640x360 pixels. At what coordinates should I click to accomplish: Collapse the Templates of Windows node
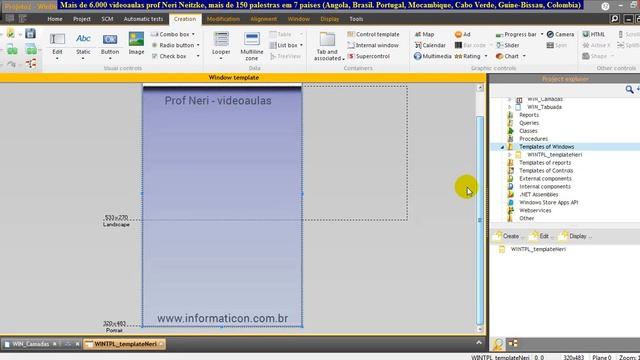(x=502, y=147)
